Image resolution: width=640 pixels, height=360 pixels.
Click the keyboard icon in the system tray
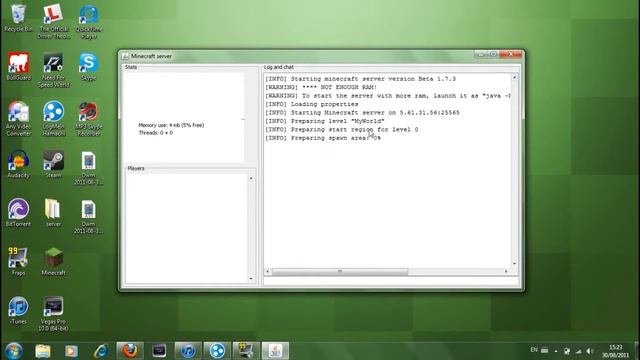[x=545, y=350]
